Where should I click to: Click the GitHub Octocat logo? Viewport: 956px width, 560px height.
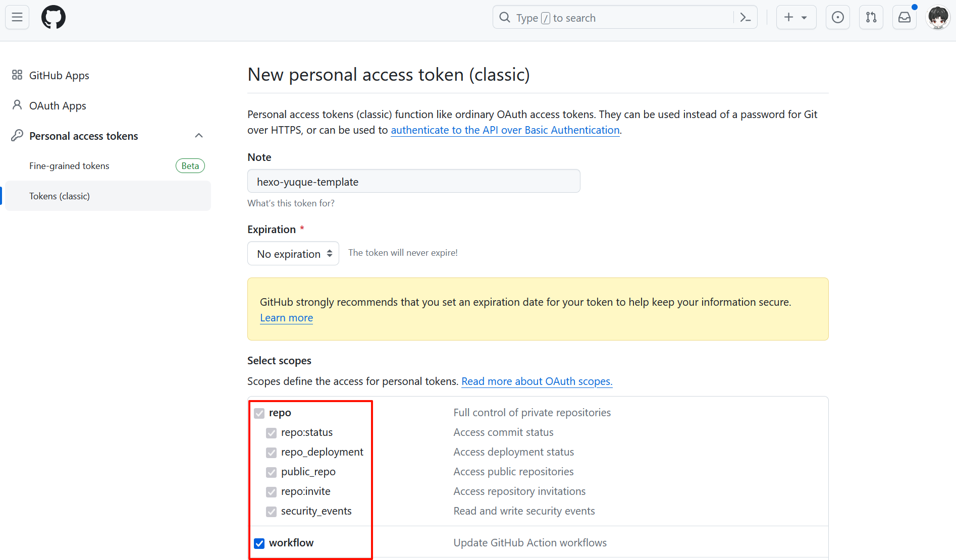pyautogui.click(x=54, y=17)
